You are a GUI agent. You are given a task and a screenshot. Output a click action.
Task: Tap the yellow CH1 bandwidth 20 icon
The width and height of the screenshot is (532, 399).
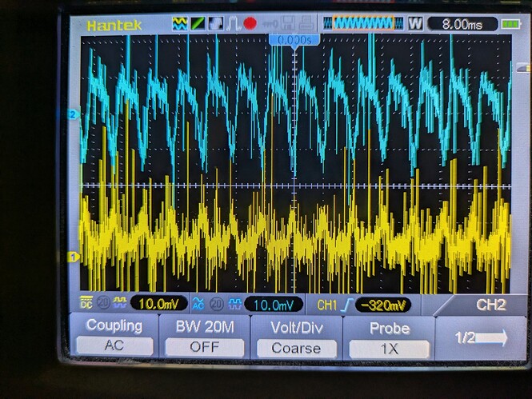[103, 303]
